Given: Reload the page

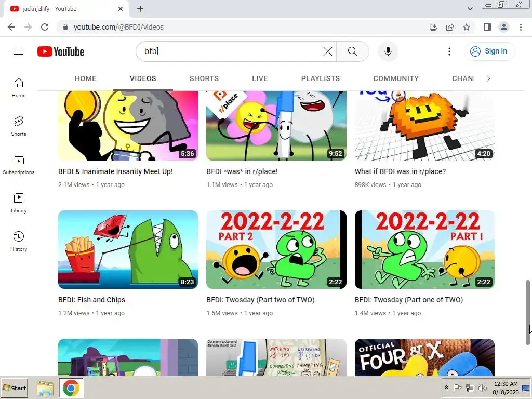Looking at the screenshot, I should (45, 27).
